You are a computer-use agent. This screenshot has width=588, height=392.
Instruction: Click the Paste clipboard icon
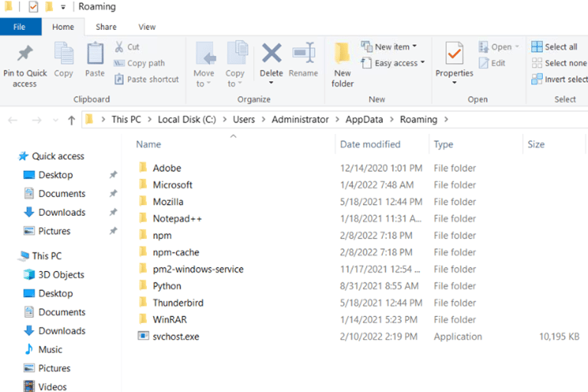(x=95, y=54)
